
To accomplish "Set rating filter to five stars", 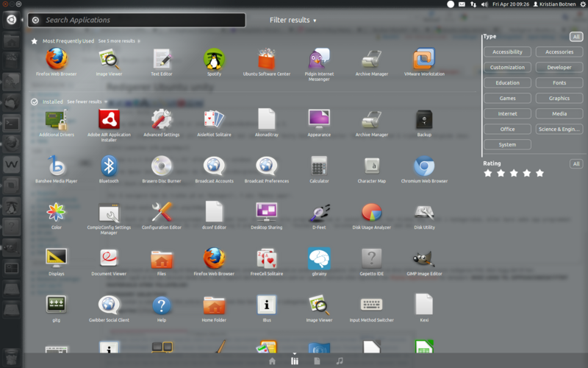I will [539, 173].
